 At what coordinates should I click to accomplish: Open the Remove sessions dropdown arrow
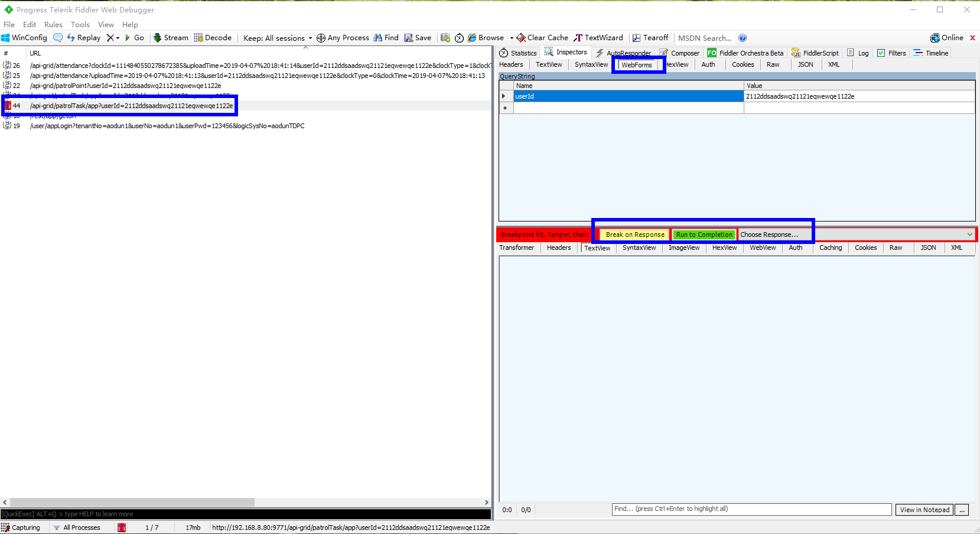(118, 38)
